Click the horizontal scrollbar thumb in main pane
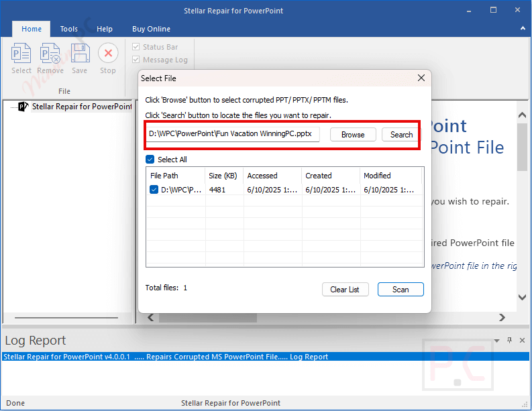The height and width of the screenshot is (411, 532). (208, 318)
